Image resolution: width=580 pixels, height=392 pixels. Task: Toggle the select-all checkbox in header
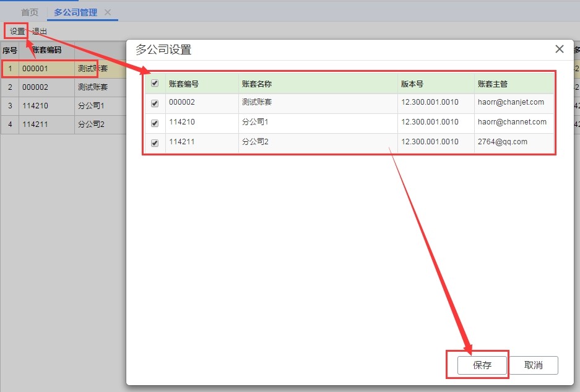(x=155, y=83)
